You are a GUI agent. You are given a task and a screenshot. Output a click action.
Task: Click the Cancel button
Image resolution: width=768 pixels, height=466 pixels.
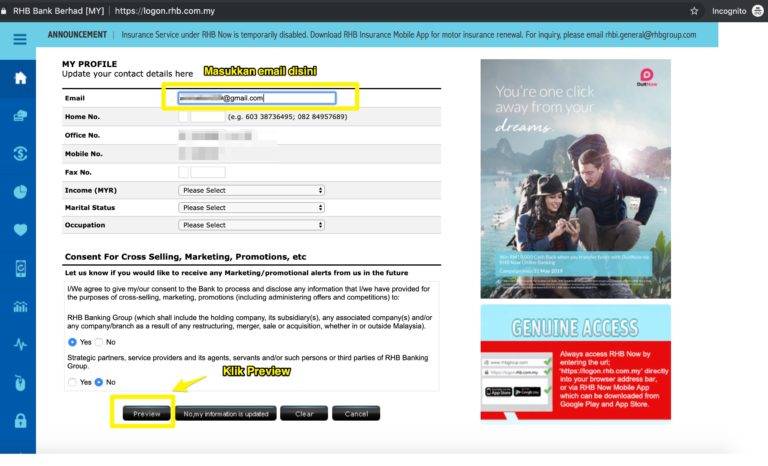(x=356, y=414)
